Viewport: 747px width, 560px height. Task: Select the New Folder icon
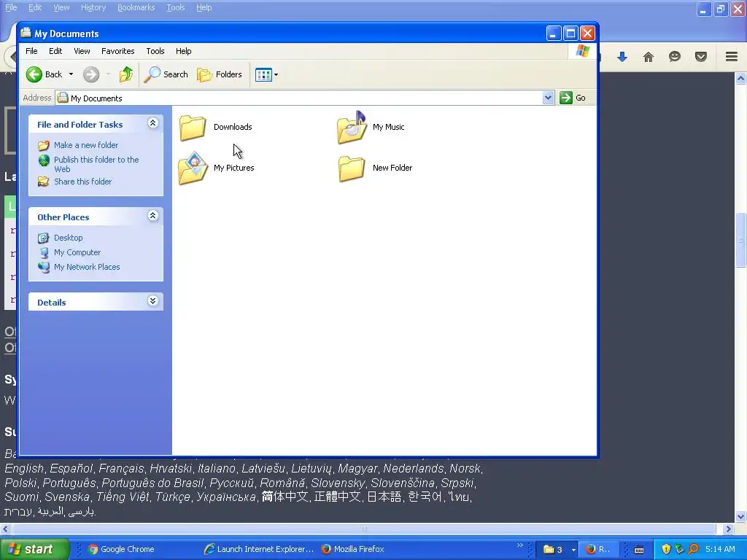(x=352, y=168)
